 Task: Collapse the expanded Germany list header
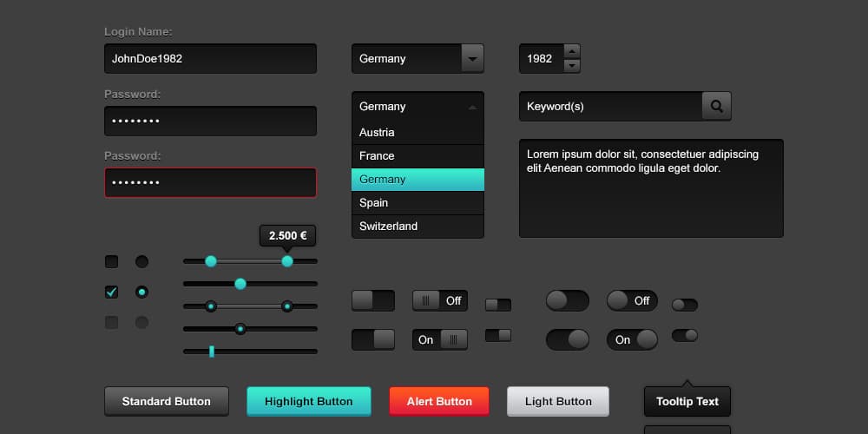(418, 106)
